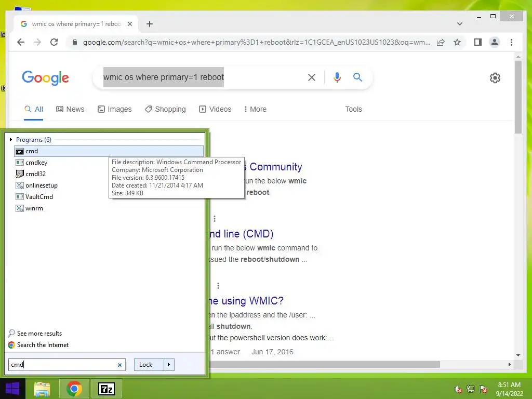Click the scroll down arrow
This screenshot has width=532, height=399.
click(x=518, y=355)
